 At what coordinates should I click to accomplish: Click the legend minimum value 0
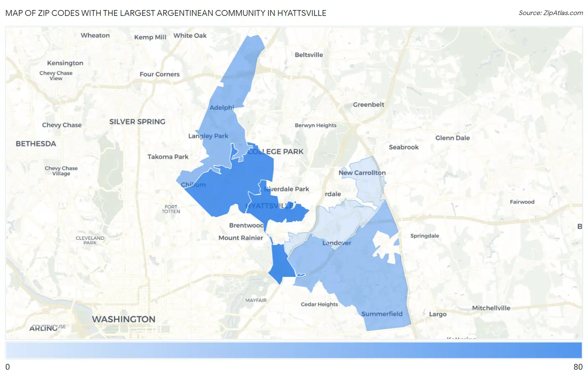coord(8,367)
